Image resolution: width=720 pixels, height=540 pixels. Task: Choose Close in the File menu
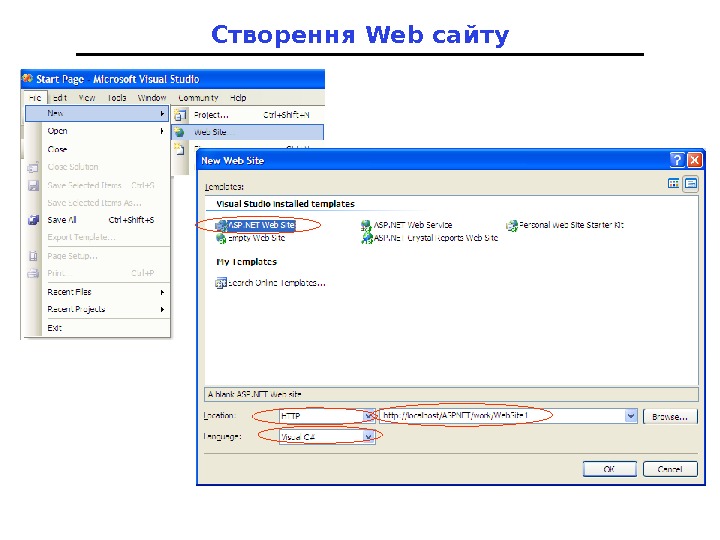click(x=97, y=149)
